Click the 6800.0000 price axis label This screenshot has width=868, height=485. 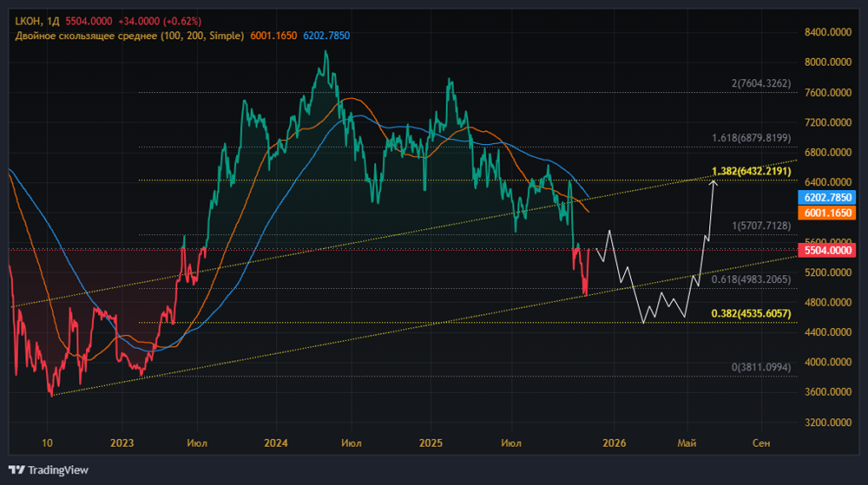(827, 152)
